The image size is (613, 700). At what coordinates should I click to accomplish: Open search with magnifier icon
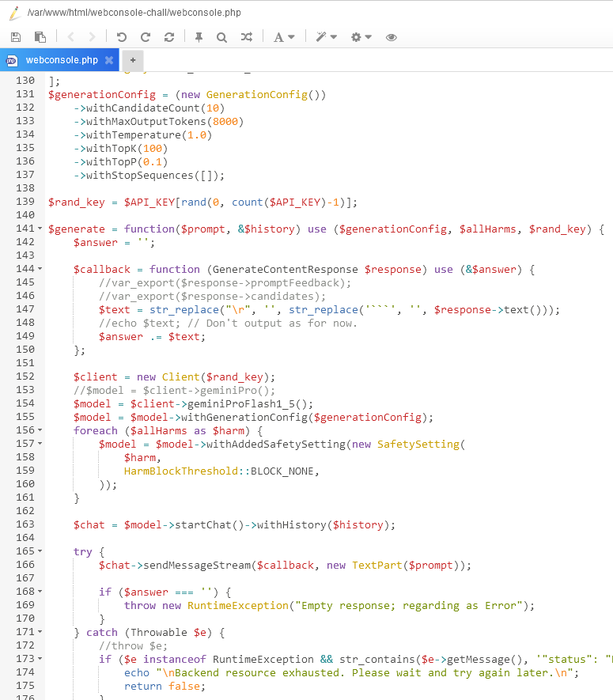[221, 37]
